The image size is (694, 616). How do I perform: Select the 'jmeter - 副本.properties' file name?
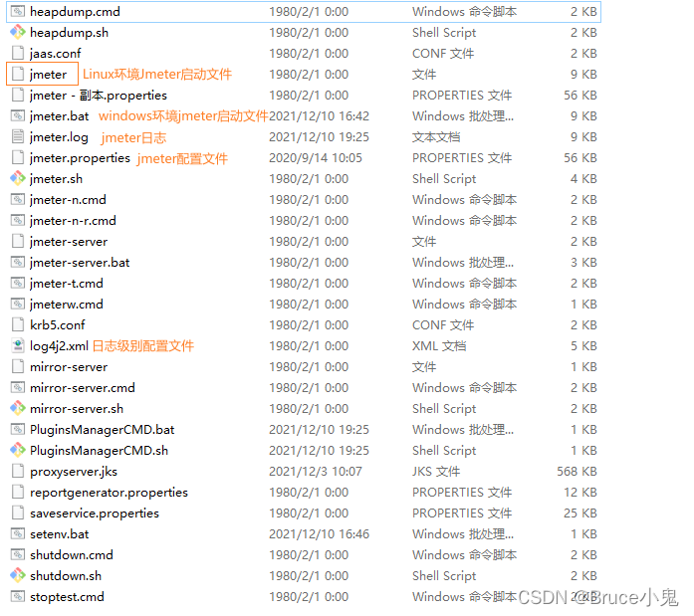[99, 96]
